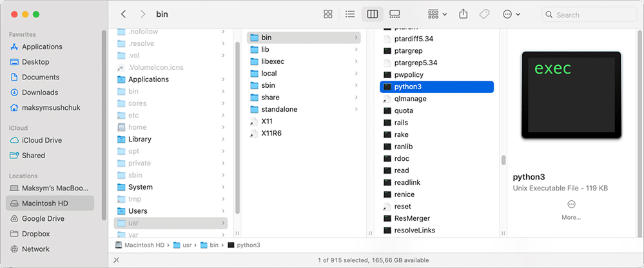Expand the sbin folder chevron

(x=356, y=85)
